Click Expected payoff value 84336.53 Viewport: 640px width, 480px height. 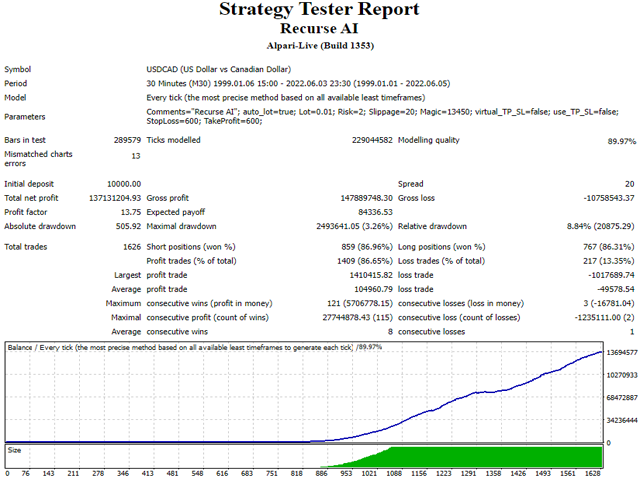coord(375,212)
